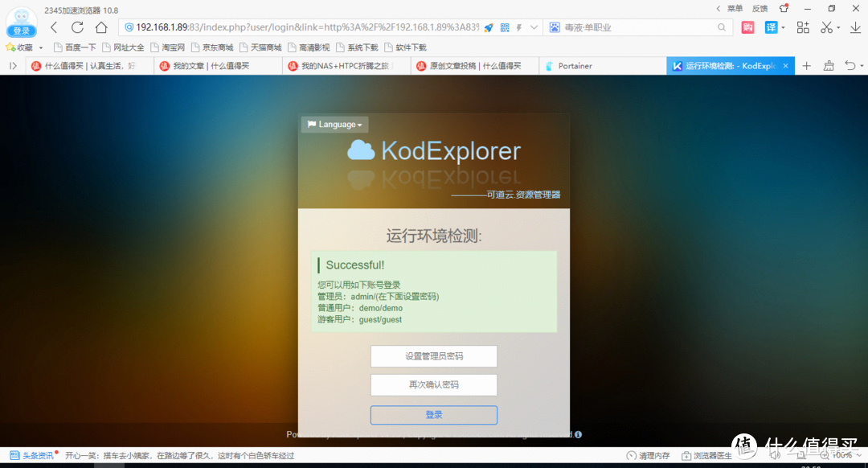Open the 系统下载 bookmark
This screenshot has width=868, height=468.
pos(357,47)
